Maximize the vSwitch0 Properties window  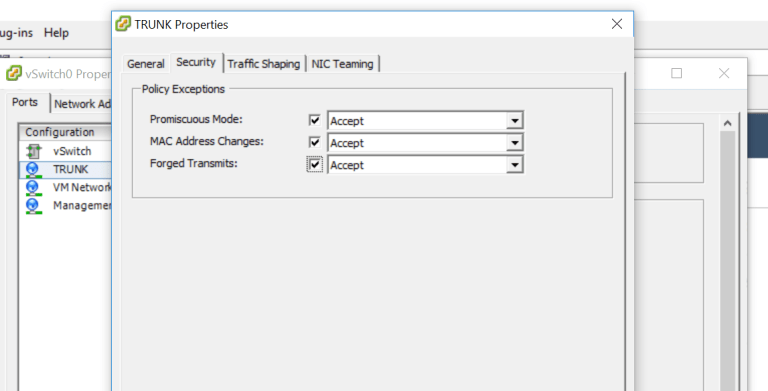tap(676, 73)
